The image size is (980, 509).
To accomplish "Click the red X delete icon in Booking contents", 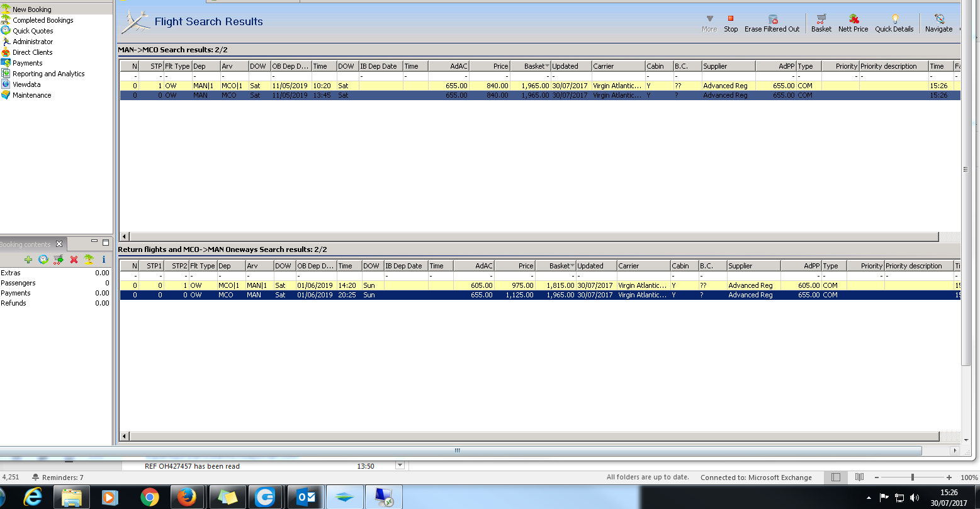I will coord(74,260).
